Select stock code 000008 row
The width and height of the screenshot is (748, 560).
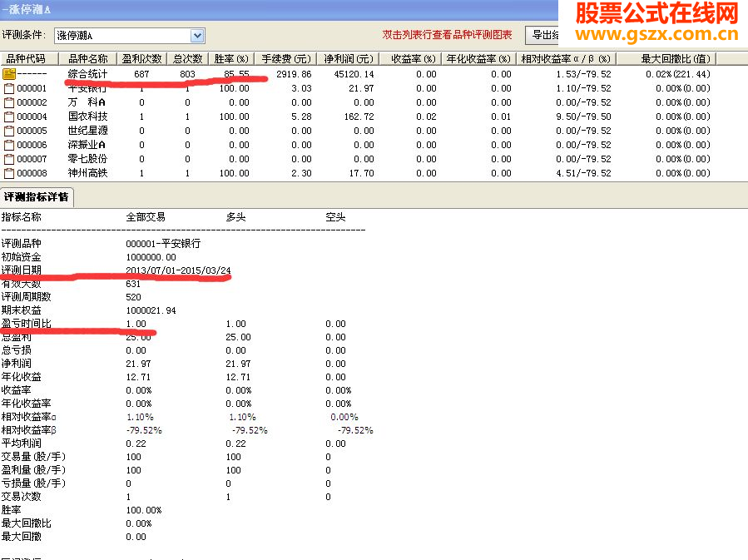32,173
